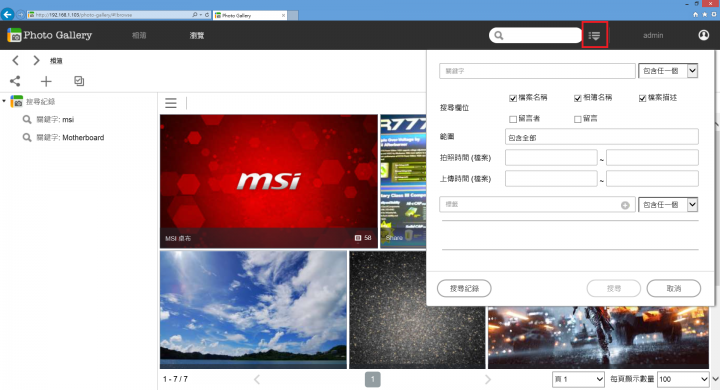This screenshot has height=390, width=720.
Task: Click the magnifier icon beside keyword msi
Action: (x=27, y=119)
